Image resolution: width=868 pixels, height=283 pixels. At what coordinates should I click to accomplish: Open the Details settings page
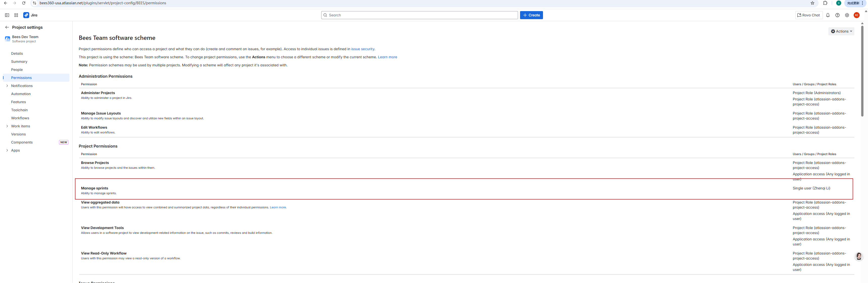tap(17, 53)
